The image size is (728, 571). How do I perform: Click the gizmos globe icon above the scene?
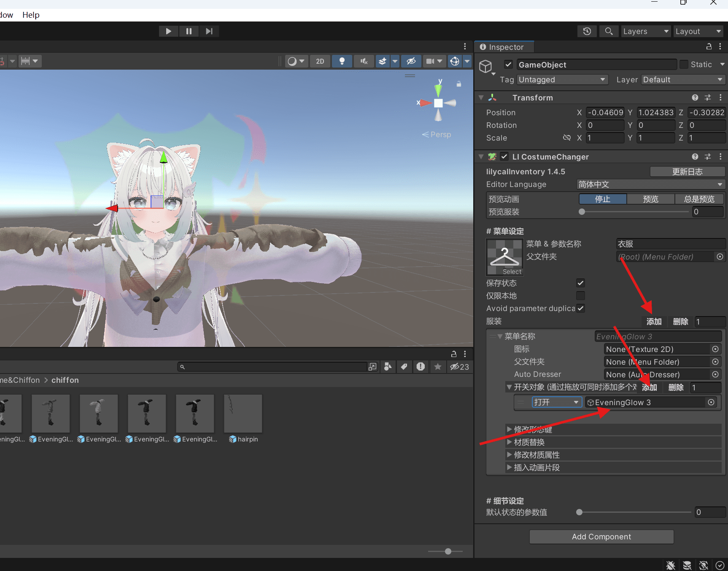click(454, 61)
